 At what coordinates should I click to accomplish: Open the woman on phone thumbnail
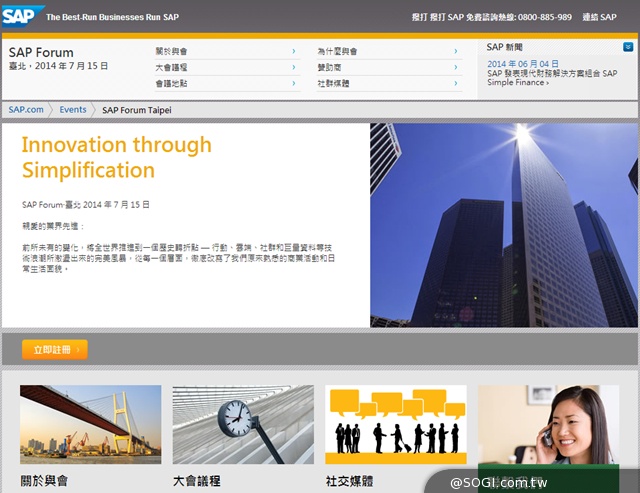[x=549, y=424]
